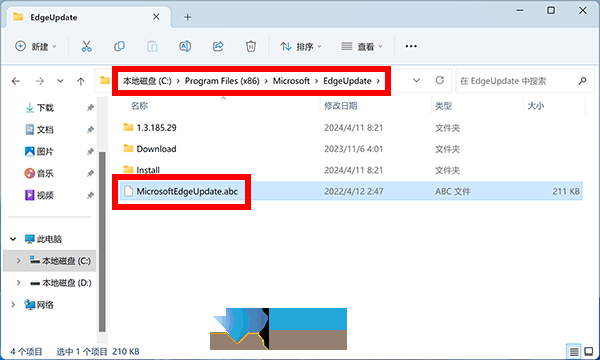Sort by 名称 column header

(x=139, y=106)
